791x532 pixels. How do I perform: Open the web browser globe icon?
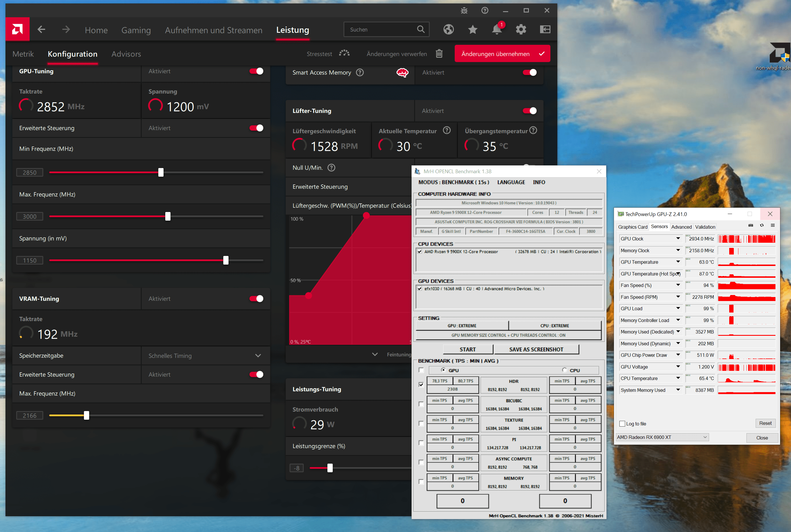pyautogui.click(x=448, y=30)
